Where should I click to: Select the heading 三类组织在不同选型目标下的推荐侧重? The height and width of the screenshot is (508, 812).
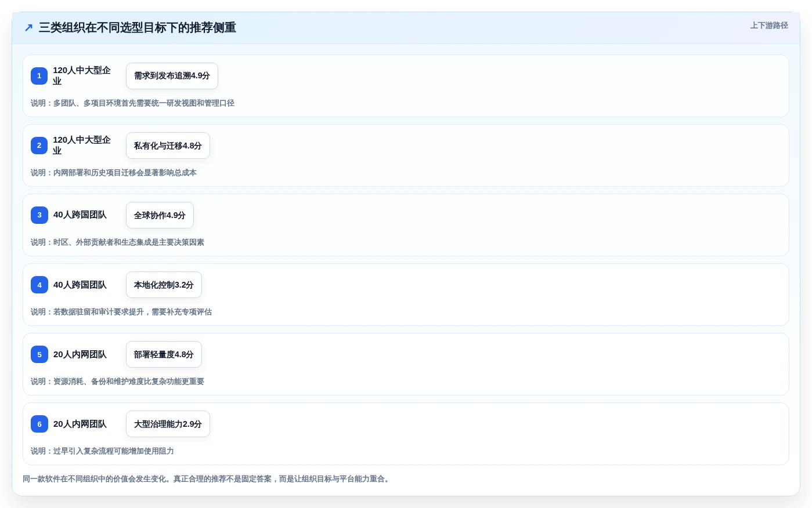(138, 28)
